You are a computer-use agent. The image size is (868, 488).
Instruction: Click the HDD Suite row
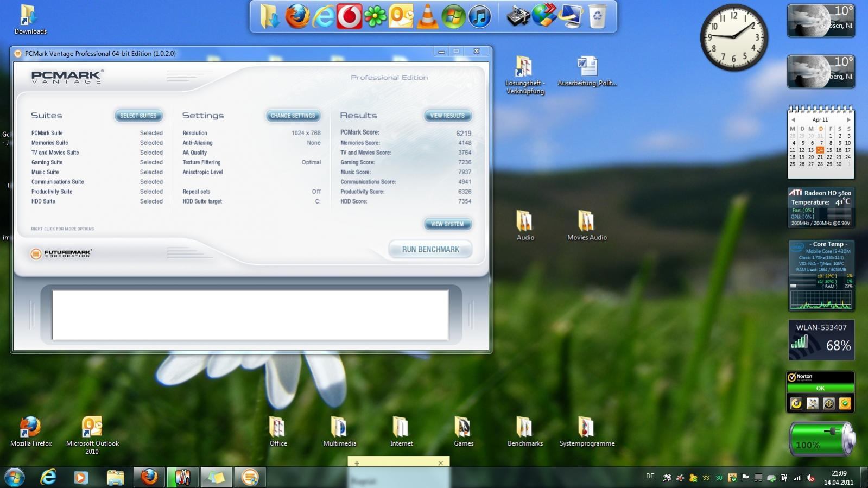pyautogui.click(x=97, y=201)
